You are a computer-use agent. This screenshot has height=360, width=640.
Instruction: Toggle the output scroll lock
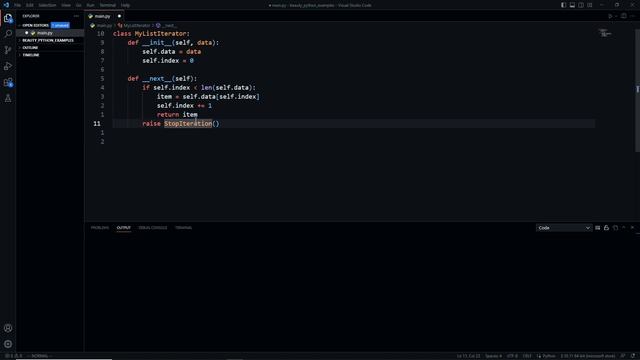[606, 228]
